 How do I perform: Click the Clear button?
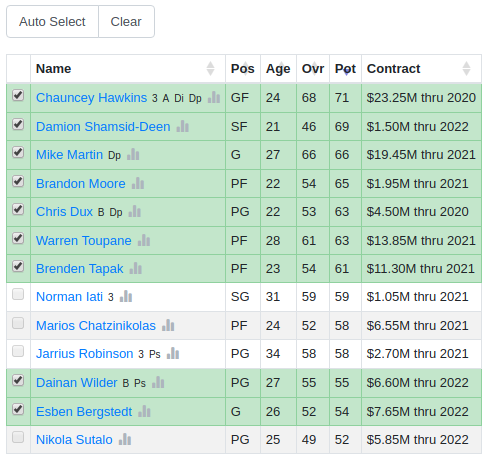[x=126, y=22]
